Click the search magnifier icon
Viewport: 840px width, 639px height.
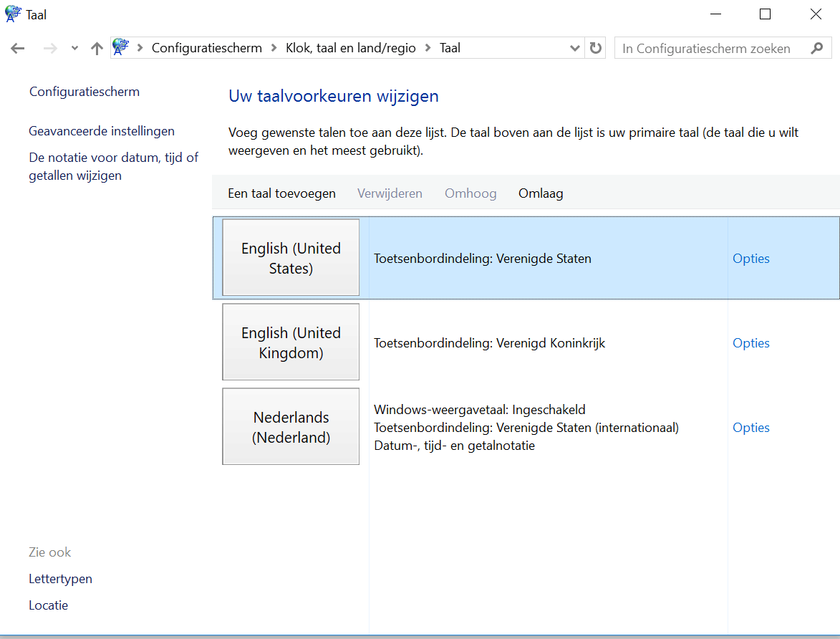[817, 48]
